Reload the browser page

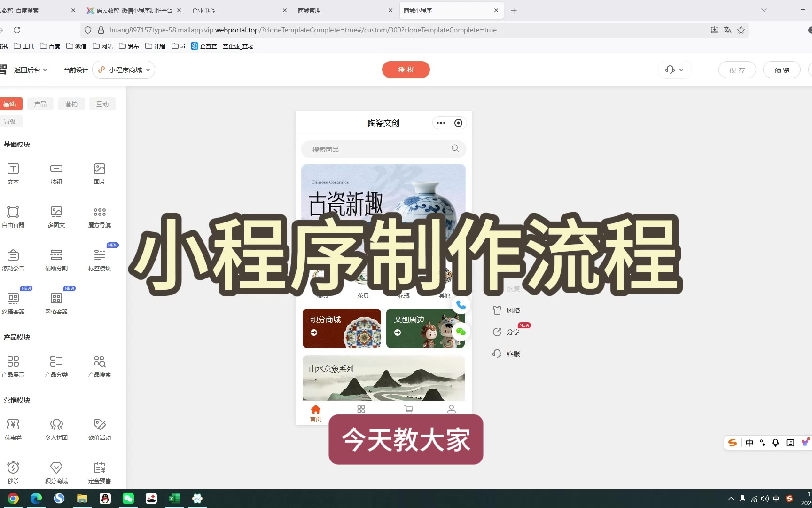17,30
